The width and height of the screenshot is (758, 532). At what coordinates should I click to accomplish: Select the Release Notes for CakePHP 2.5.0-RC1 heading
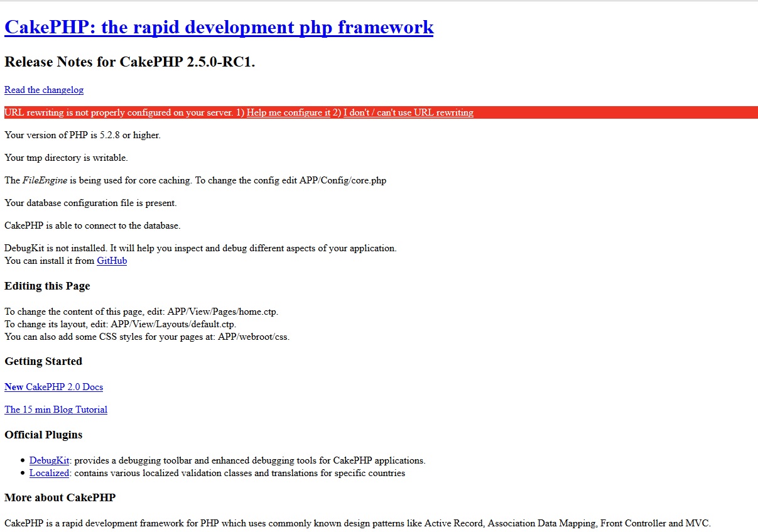[x=130, y=62]
